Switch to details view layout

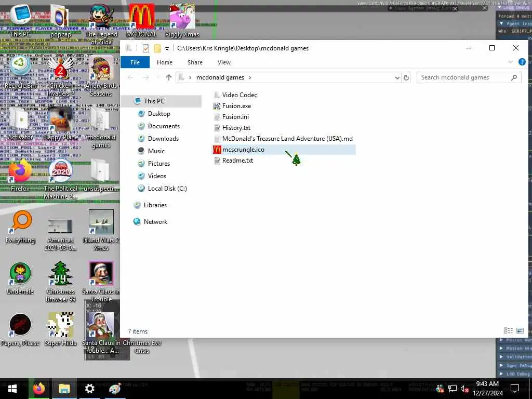[x=508, y=330]
